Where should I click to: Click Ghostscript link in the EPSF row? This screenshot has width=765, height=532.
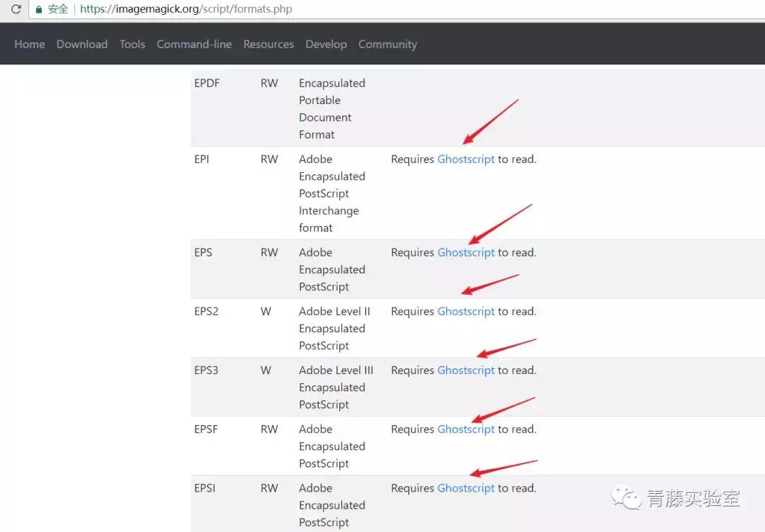(x=466, y=429)
